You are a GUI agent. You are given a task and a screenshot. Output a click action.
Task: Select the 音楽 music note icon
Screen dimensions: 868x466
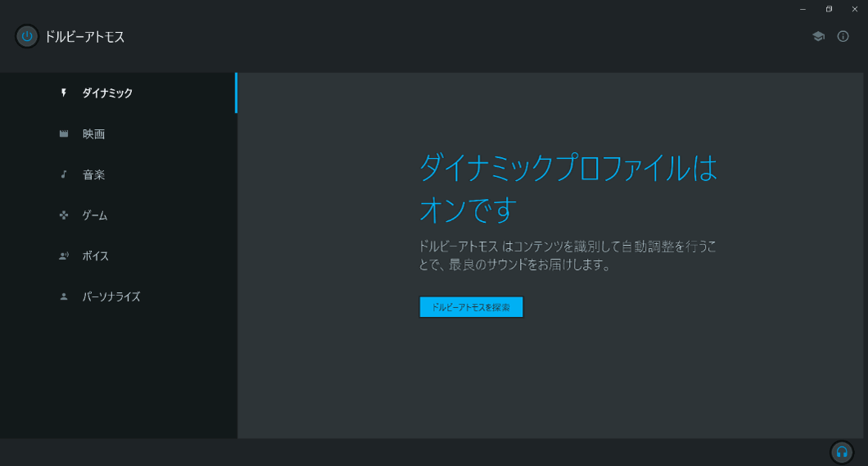[x=64, y=174]
